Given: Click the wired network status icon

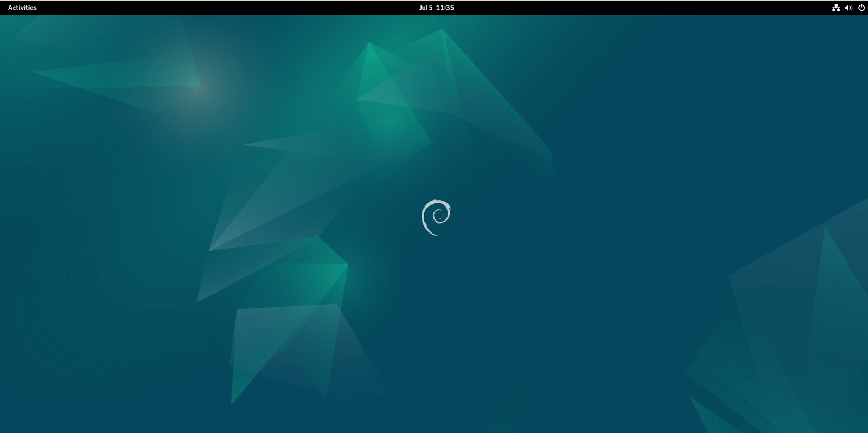Looking at the screenshot, I should 836,8.
